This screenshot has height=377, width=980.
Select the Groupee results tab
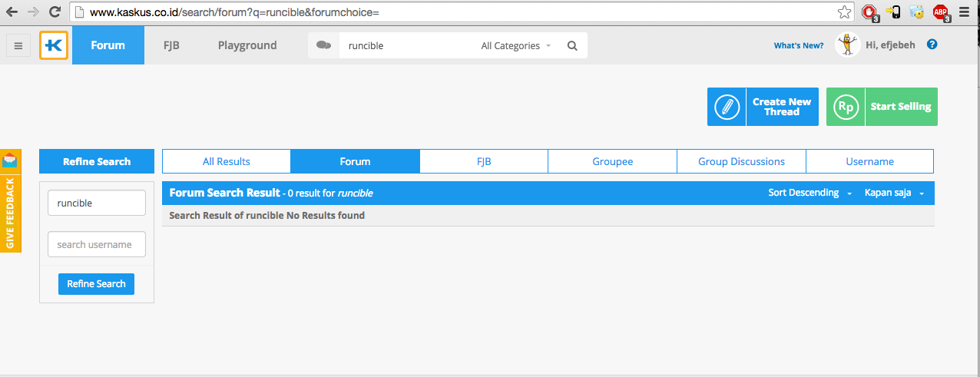click(x=613, y=161)
